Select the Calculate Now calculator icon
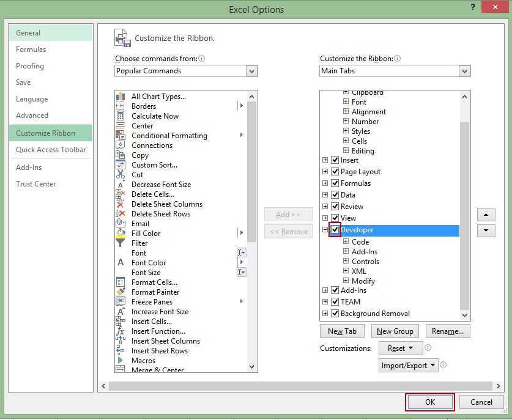 (x=121, y=116)
